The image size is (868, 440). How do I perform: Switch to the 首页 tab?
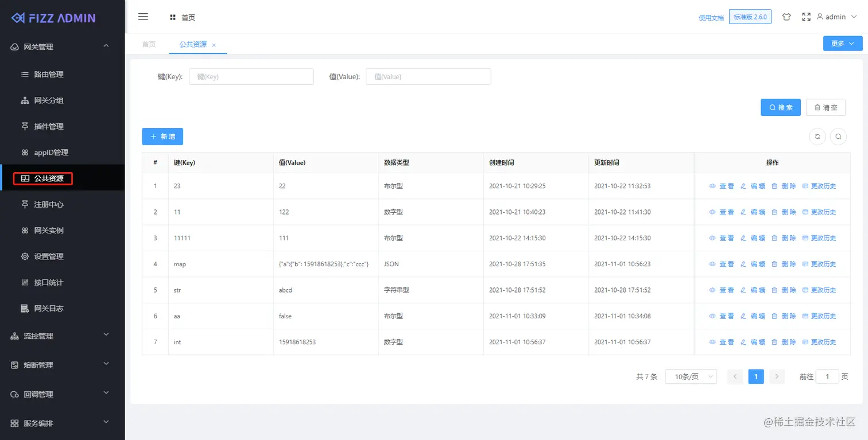(x=149, y=44)
